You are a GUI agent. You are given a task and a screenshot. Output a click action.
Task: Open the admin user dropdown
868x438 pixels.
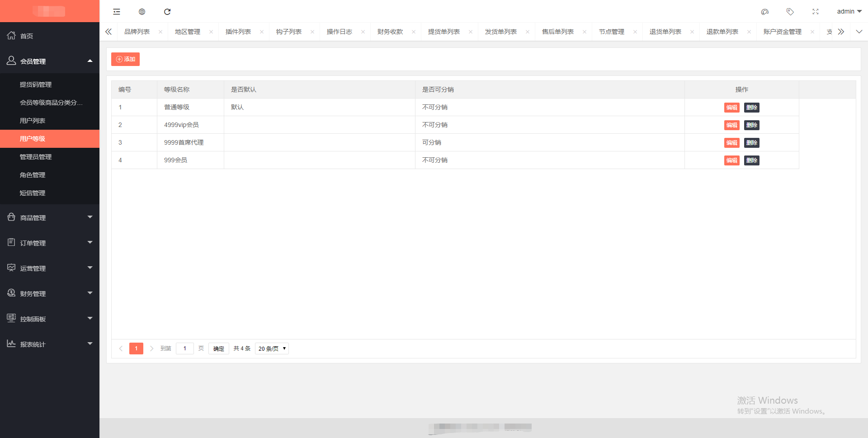849,11
